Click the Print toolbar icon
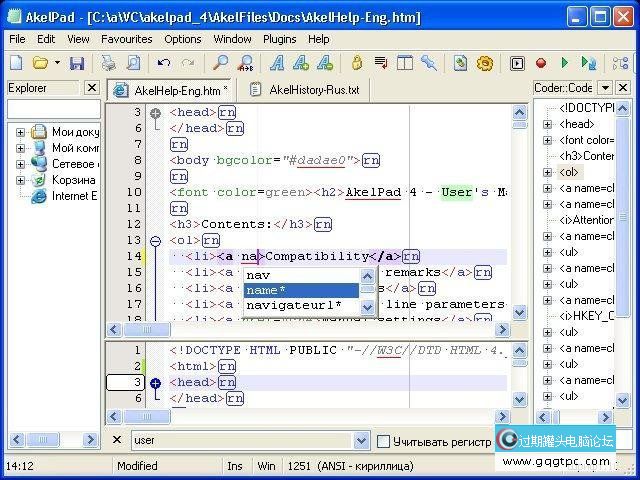Screen dimensions: 640x480 [x=109, y=63]
